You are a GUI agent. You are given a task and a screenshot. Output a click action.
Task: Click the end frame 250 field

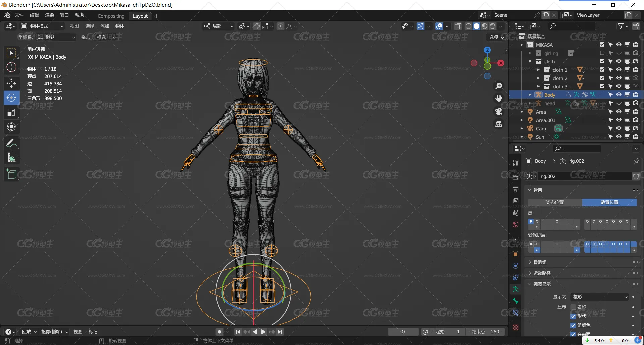click(x=486, y=332)
